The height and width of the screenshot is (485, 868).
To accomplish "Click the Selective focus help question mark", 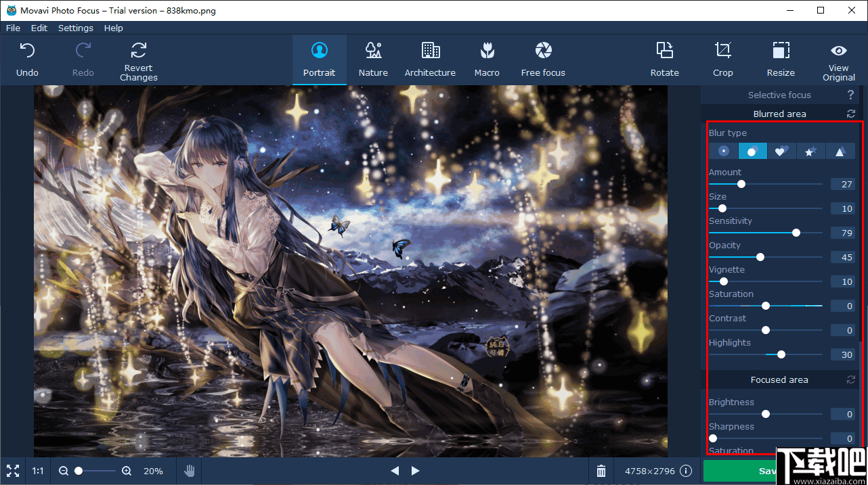I will pyautogui.click(x=851, y=95).
